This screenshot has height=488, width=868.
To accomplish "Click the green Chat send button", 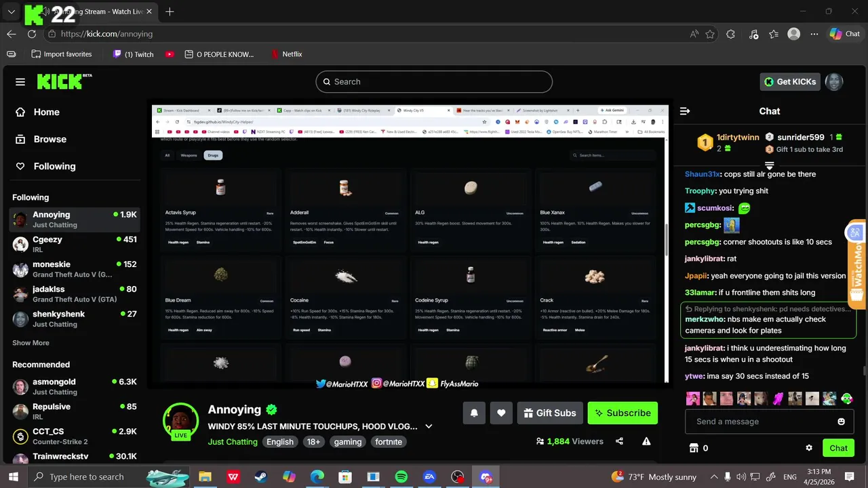I will [x=839, y=448].
